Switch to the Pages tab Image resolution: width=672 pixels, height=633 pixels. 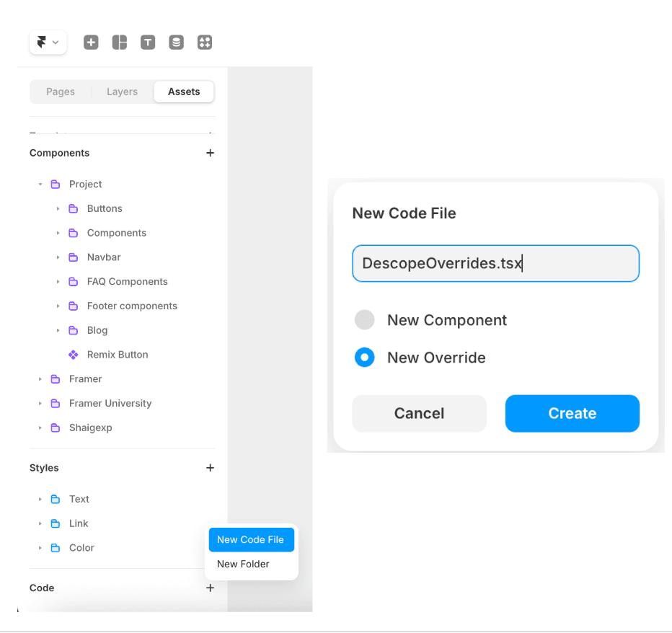click(61, 92)
